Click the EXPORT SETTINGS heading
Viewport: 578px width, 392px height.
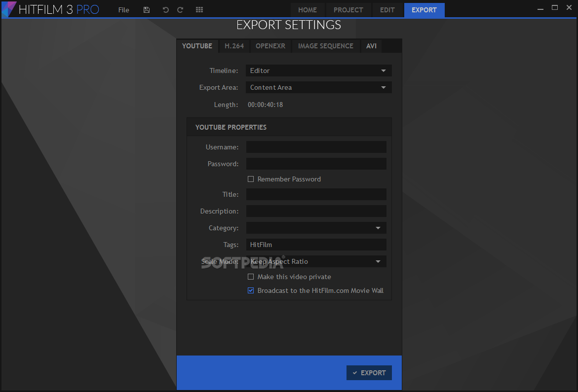coord(289,25)
